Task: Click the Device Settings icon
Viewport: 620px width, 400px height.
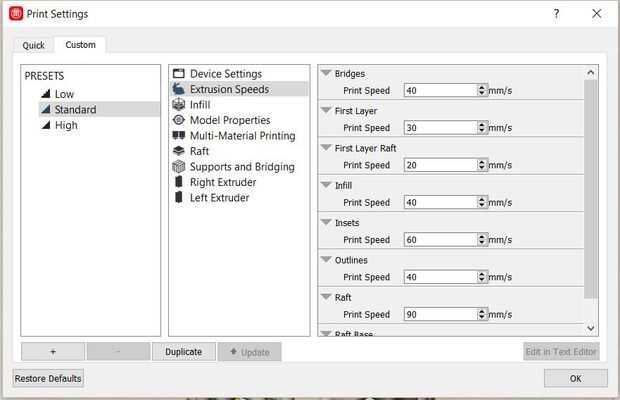Action: [x=179, y=74]
